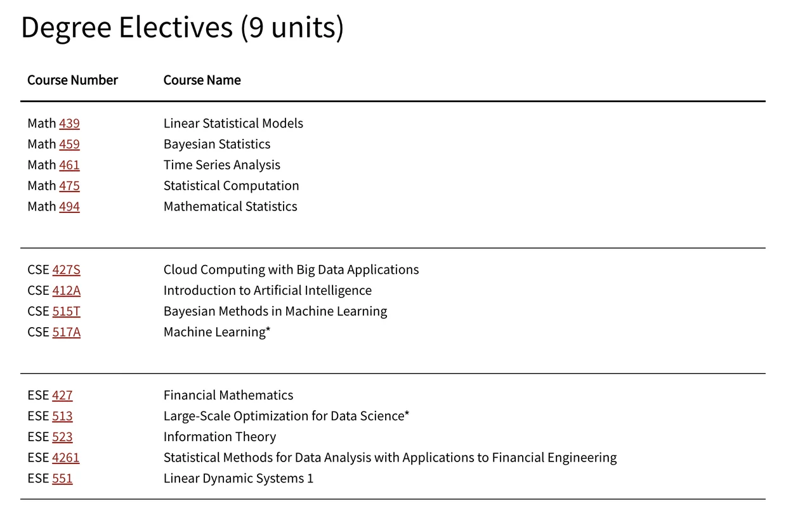Click the Course Name column header
Viewport: 812px width, 516px height.
202,80
